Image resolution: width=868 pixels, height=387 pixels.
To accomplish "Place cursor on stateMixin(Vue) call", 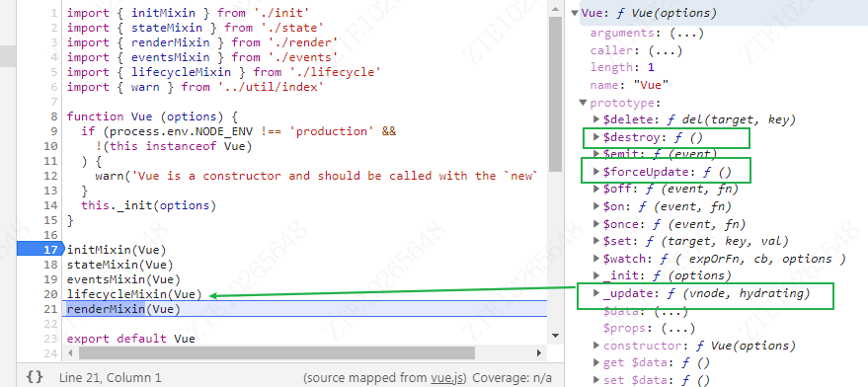I will [x=120, y=265].
